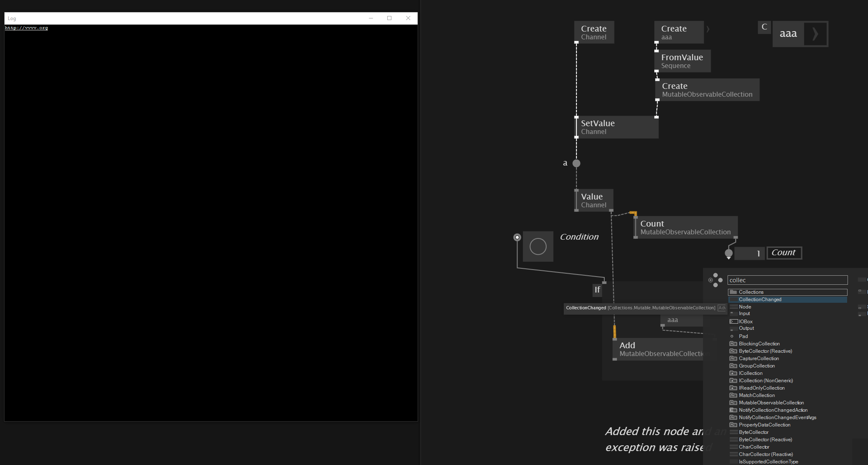This screenshot has height=465, width=868.
Task: Click the icon beside NotifyCollectionChangedAction
Action: pyautogui.click(x=733, y=410)
